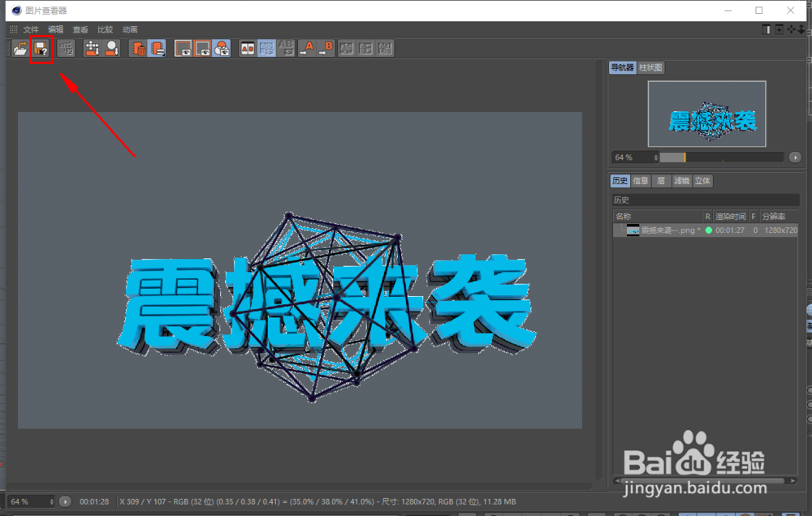Open the 动画 menu
This screenshot has width=812, height=516.
pyautogui.click(x=129, y=29)
